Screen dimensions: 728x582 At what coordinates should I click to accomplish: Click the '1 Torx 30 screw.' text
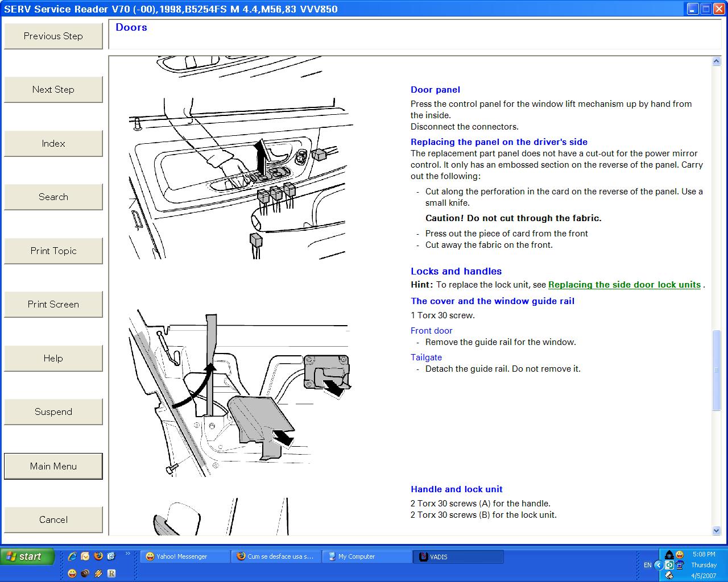[x=442, y=315]
